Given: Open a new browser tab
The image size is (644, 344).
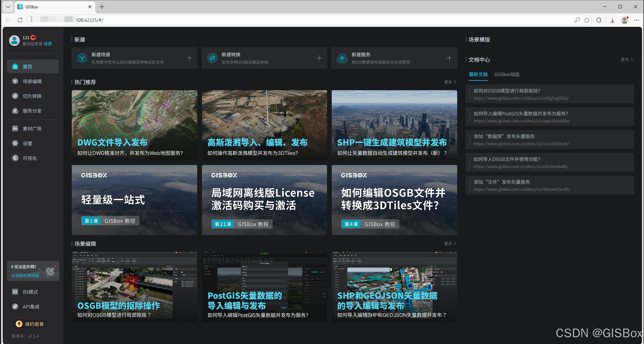Looking at the screenshot, I should (x=102, y=7).
